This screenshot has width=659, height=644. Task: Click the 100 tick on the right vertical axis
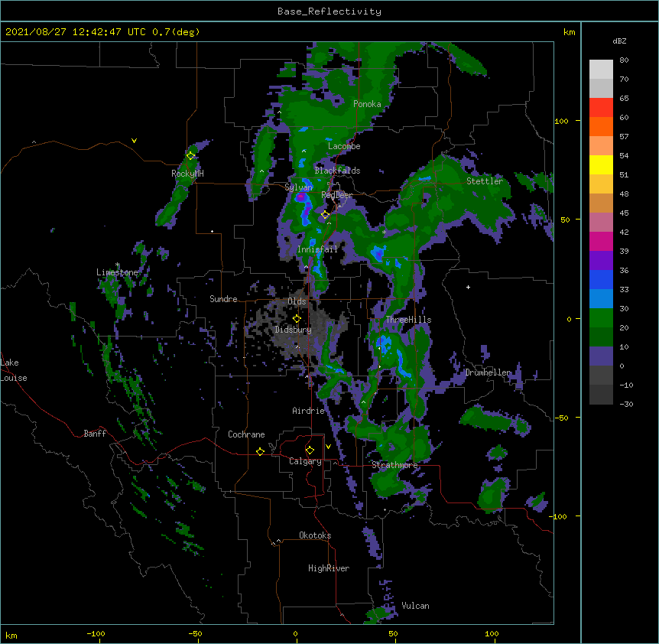coord(561,121)
